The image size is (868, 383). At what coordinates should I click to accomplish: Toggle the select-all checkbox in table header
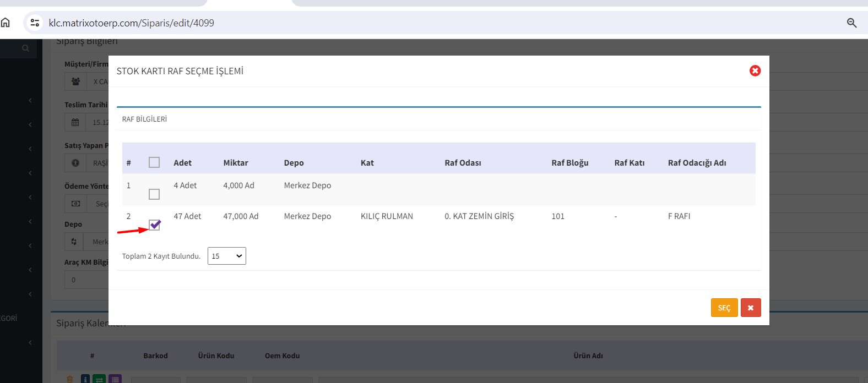coord(154,162)
